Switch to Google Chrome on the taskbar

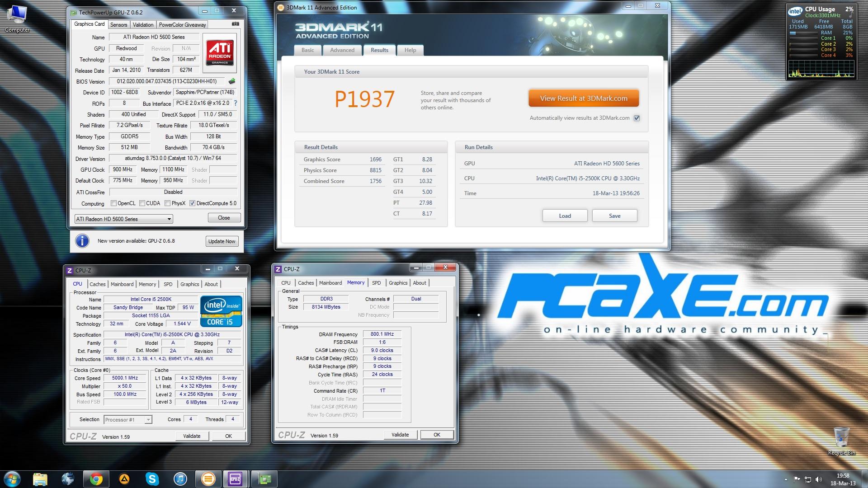point(96,479)
